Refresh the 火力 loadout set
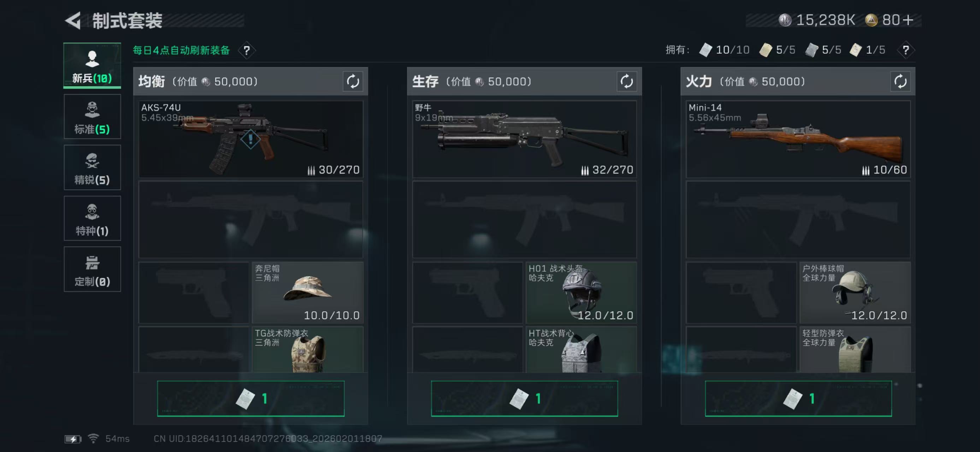 [900, 81]
